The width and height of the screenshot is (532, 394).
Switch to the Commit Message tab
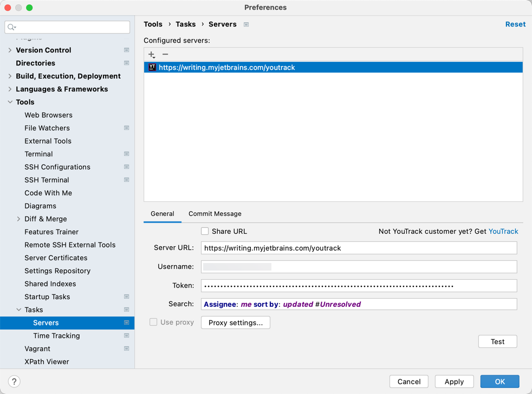(x=215, y=214)
